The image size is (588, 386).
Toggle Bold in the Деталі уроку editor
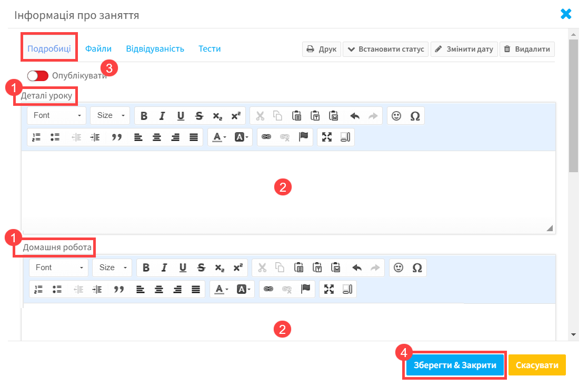[144, 116]
